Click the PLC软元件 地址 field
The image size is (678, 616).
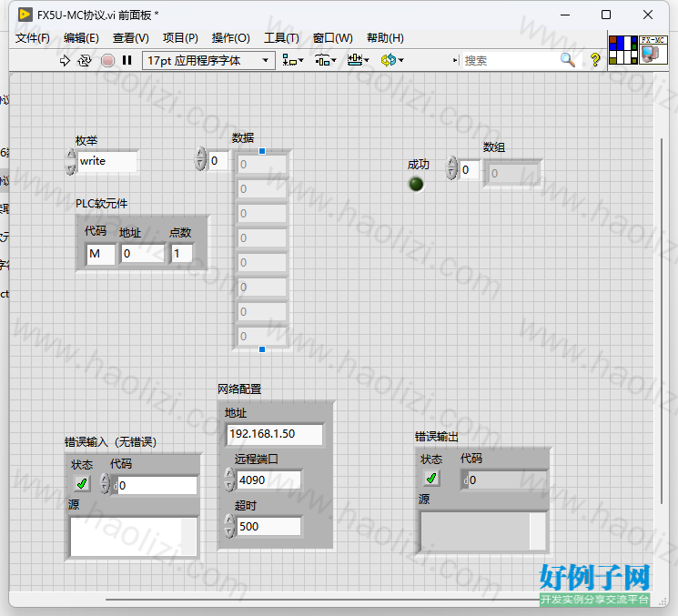143,254
